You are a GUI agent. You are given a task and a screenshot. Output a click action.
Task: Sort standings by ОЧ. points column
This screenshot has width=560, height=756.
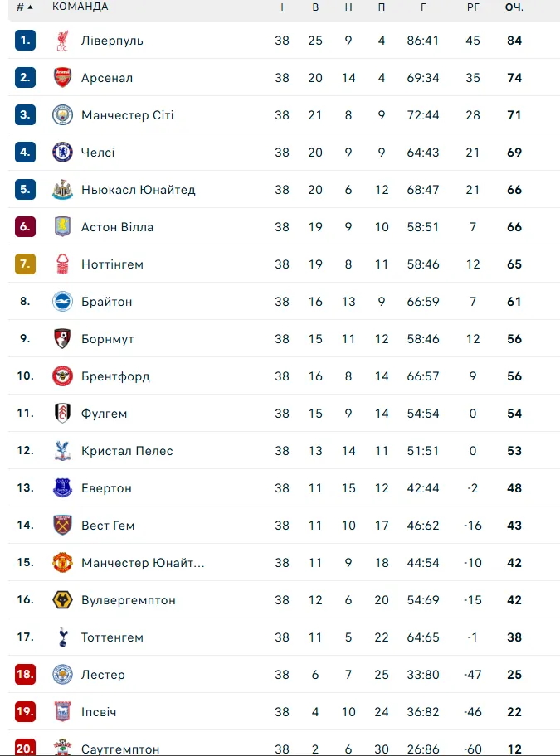point(514,7)
